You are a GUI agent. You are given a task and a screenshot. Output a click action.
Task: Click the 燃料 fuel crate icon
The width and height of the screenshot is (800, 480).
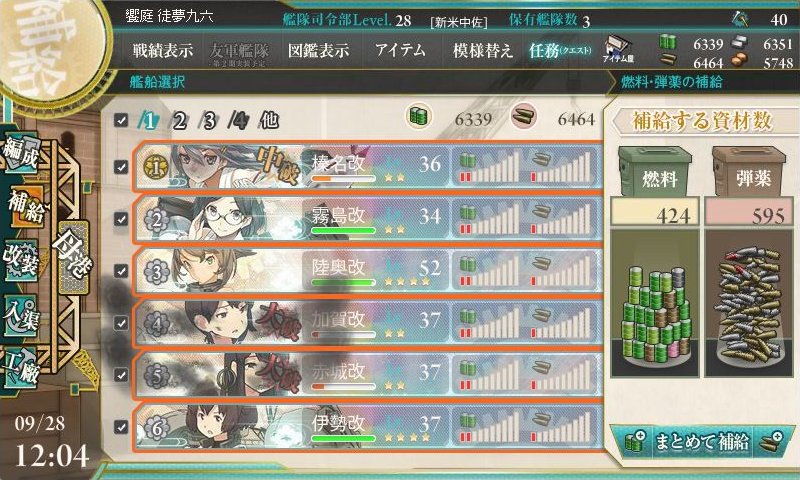(655, 171)
